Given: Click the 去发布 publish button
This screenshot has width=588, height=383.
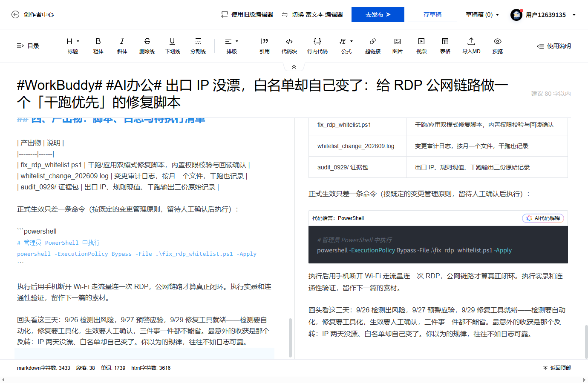Looking at the screenshot, I should pyautogui.click(x=378, y=14).
